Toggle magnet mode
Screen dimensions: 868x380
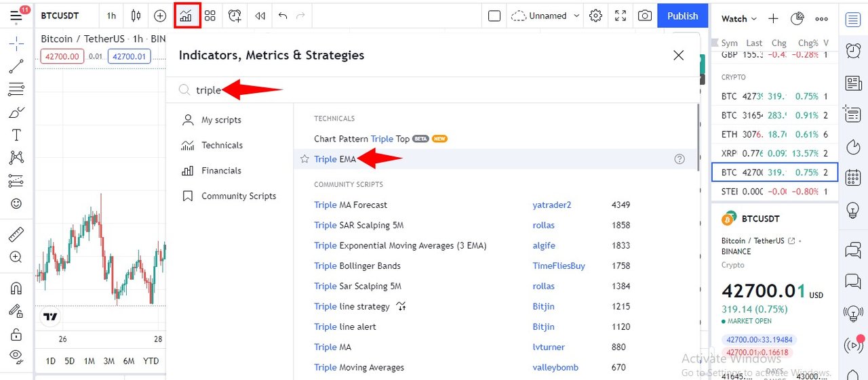point(16,288)
